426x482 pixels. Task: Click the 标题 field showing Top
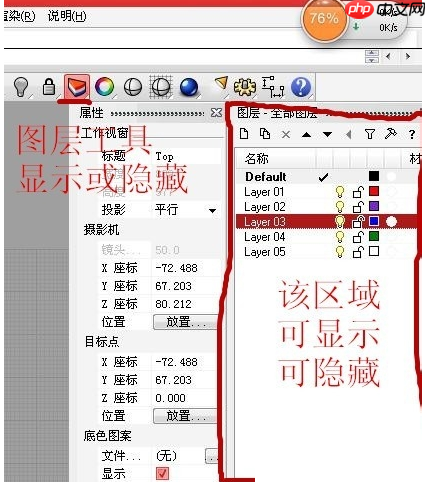(x=187, y=156)
